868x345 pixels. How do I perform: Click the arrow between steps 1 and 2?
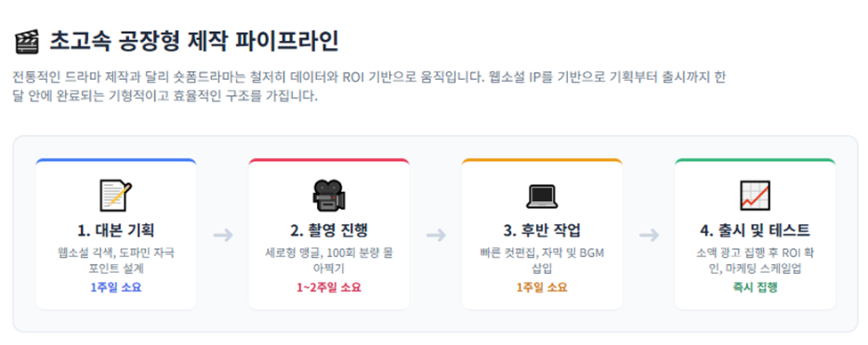tap(223, 236)
